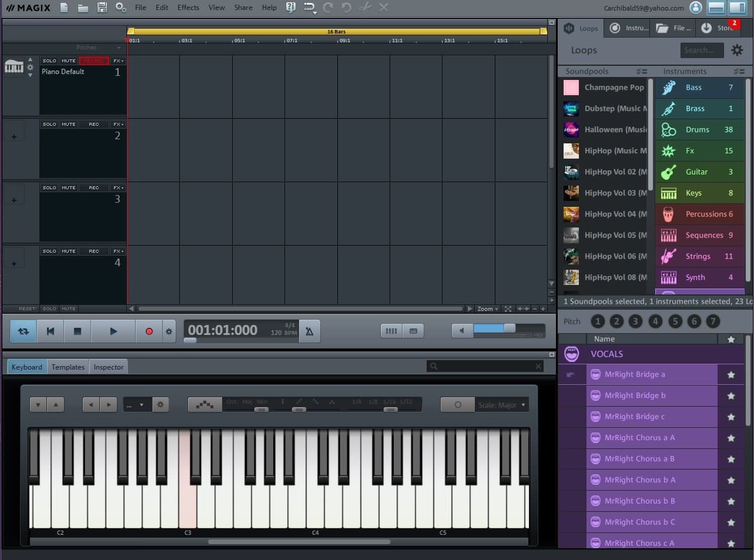The image size is (754, 560).
Task: Open program settings via the top toolbar gear
Action: tap(120, 8)
